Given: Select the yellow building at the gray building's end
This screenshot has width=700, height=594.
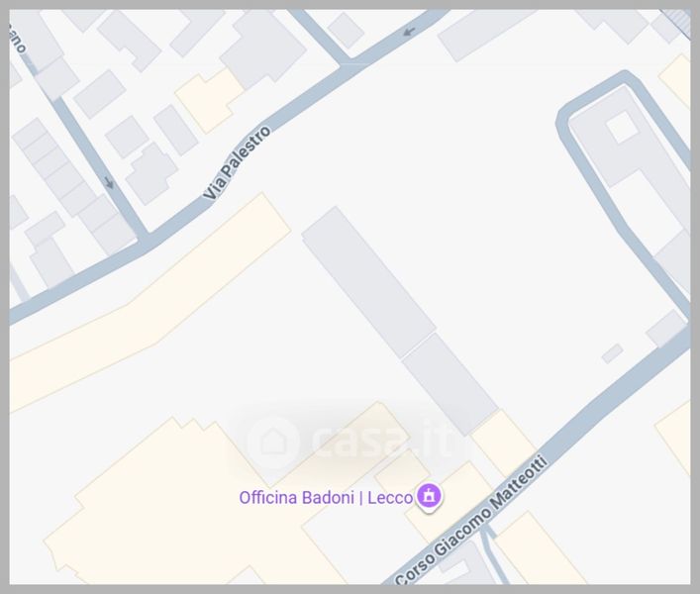Looking at the screenshot, I should (x=504, y=445).
